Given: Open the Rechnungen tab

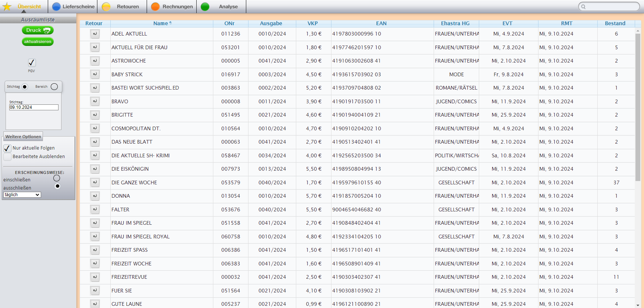Looking at the screenshot, I should click(x=172, y=7).
